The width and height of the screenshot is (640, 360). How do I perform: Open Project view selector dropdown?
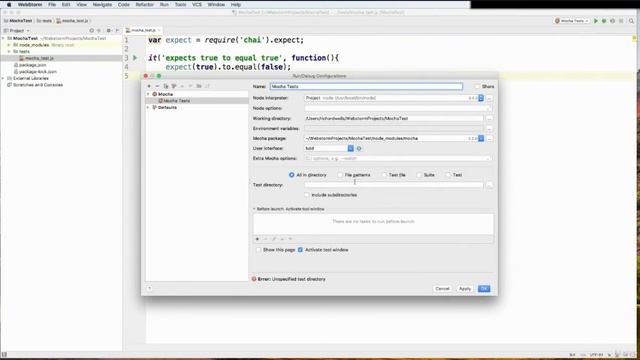coord(16,31)
